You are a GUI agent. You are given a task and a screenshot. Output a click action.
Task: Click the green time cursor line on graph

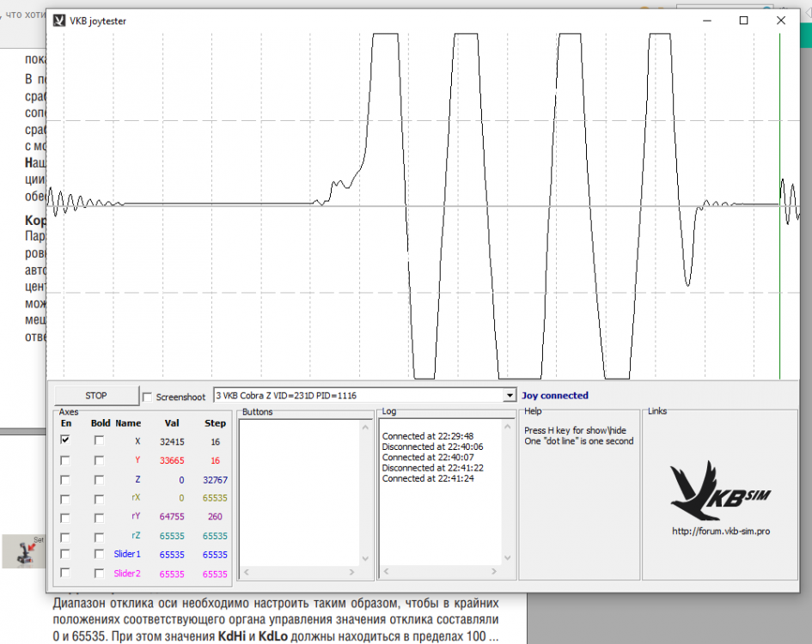[780, 206]
